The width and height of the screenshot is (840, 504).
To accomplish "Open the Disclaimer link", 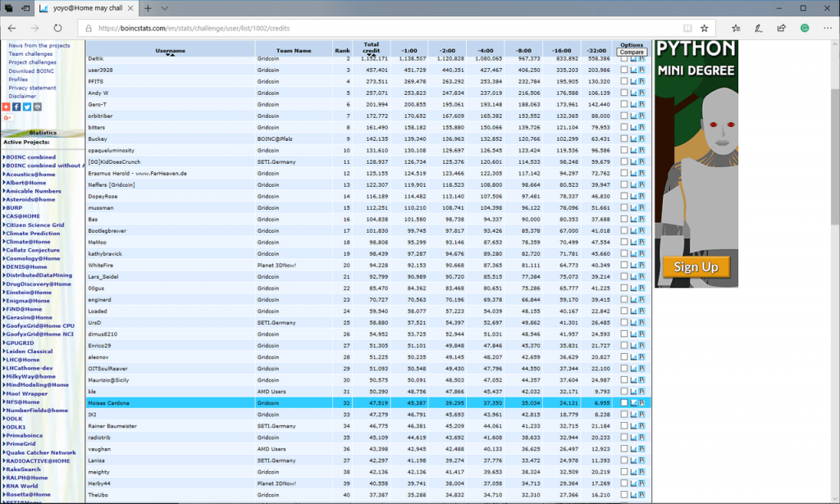I will pyautogui.click(x=22, y=97).
